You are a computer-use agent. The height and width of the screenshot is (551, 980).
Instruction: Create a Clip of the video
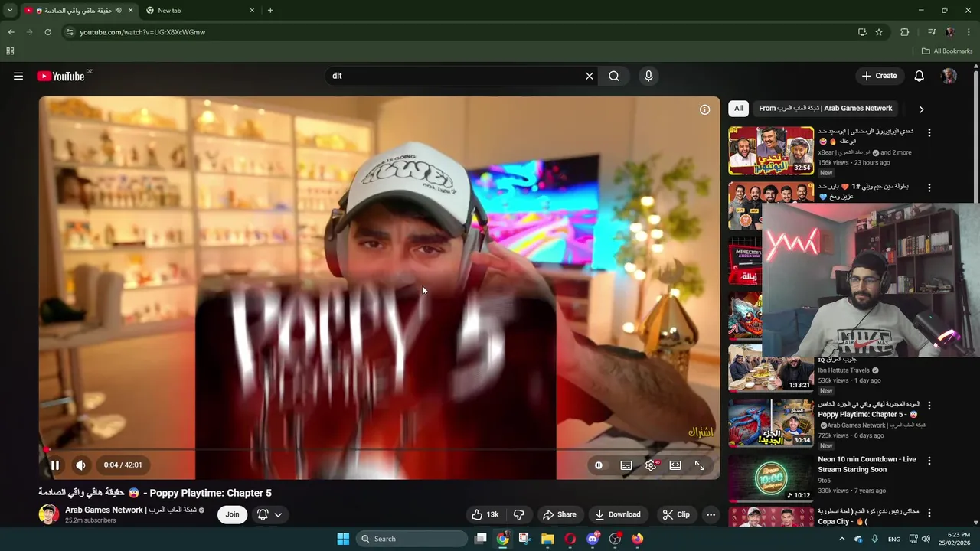(x=676, y=514)
